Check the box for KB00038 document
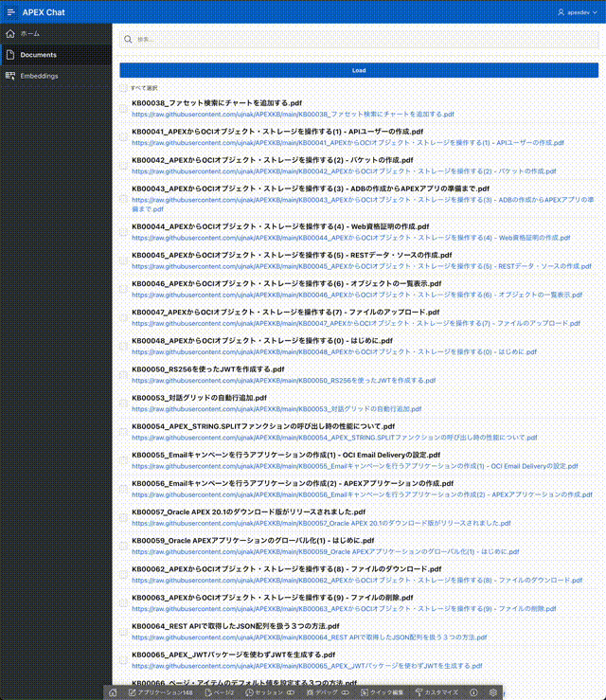 point(124,109)
